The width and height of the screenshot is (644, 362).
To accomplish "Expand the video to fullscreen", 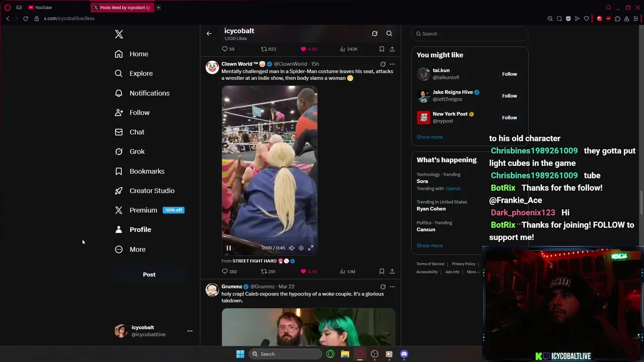I will (310, 248).
